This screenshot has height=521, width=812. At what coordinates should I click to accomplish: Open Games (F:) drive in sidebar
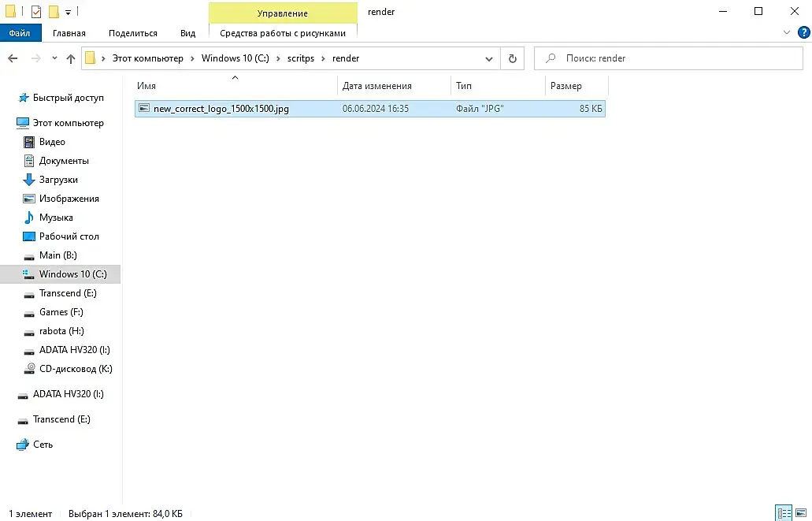[60, 312]
